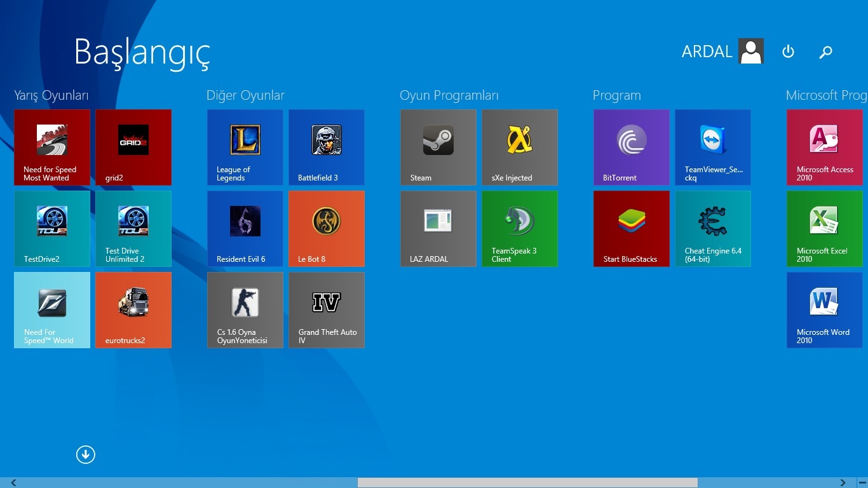Launch Resident Evil 6 tile
This screenshot has width=868, height=488.
(245, 229)
